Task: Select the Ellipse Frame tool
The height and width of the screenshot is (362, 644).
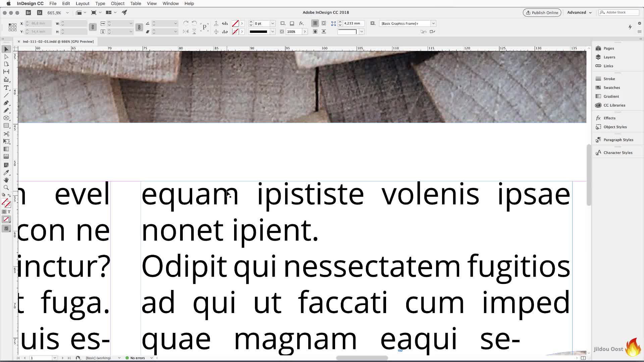Action: pyautogui.click(x=6, y=118)
